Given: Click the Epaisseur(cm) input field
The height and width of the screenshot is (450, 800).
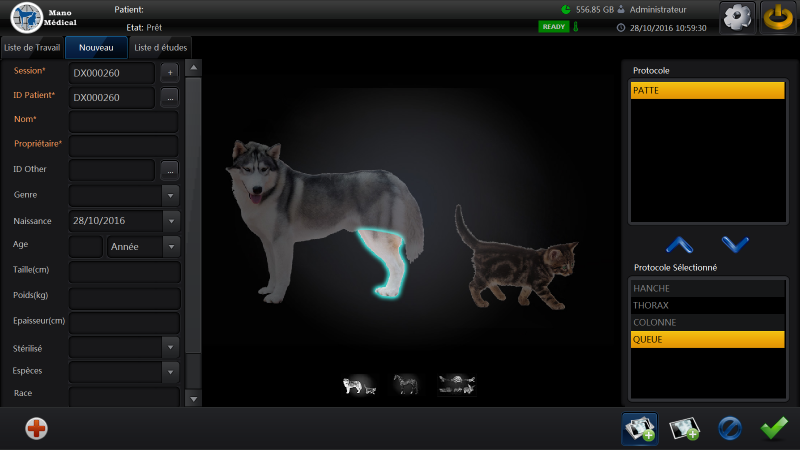Looking at the screenshot, I should (124, 323).
